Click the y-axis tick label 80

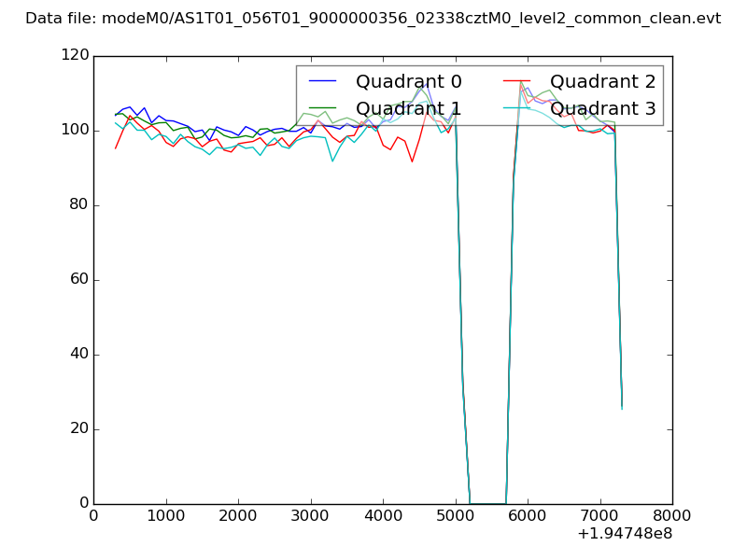click(79, 205)
